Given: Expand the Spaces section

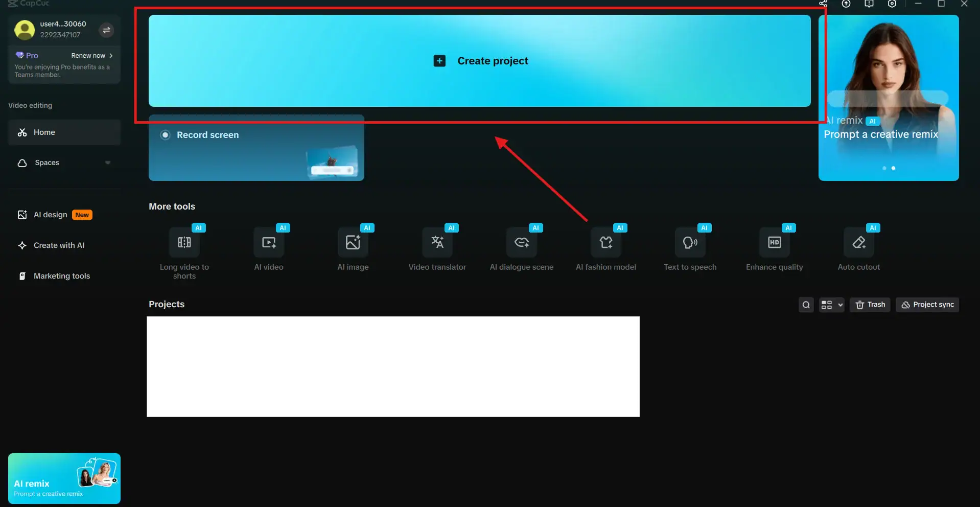Looking at the screenshot, I should coord(107,163).
